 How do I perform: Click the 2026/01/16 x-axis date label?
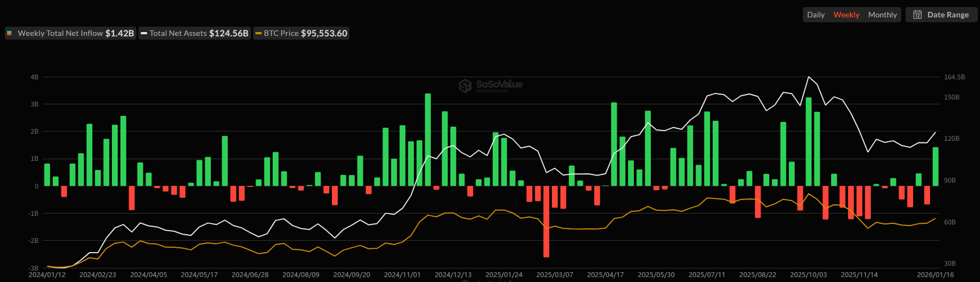tap(935, 275)
